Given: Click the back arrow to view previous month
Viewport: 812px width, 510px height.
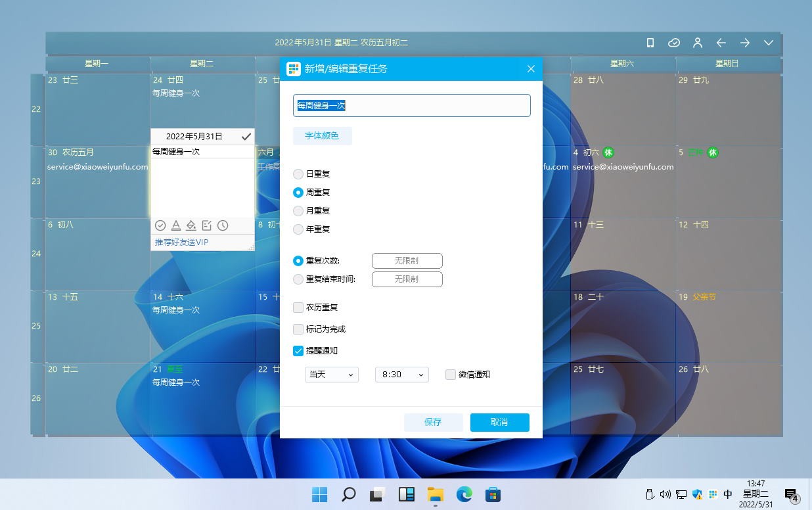Looking at the screenshot, I should click(x=721, y=43).
